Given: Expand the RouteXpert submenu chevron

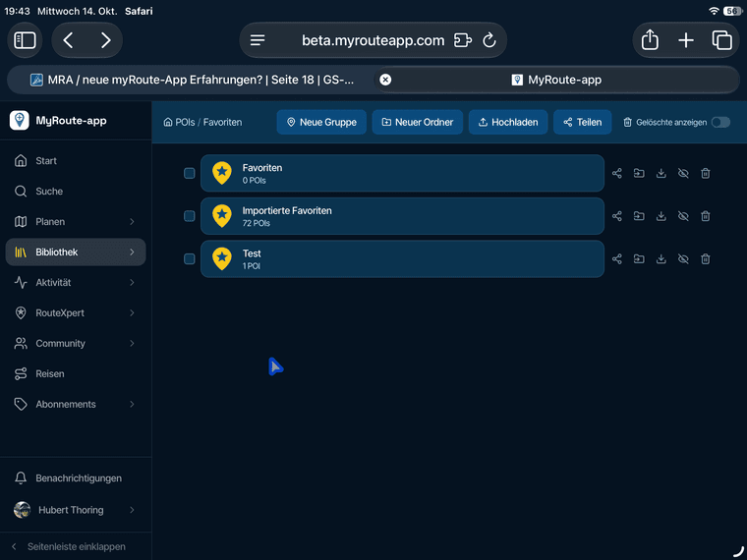Looking at the screenshot, I should (x=132, y=312).
